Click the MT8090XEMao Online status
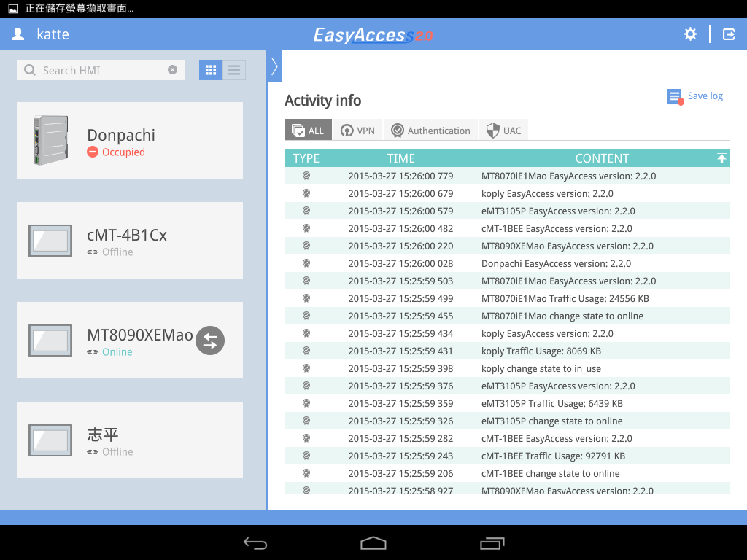 tap(117, 352)
